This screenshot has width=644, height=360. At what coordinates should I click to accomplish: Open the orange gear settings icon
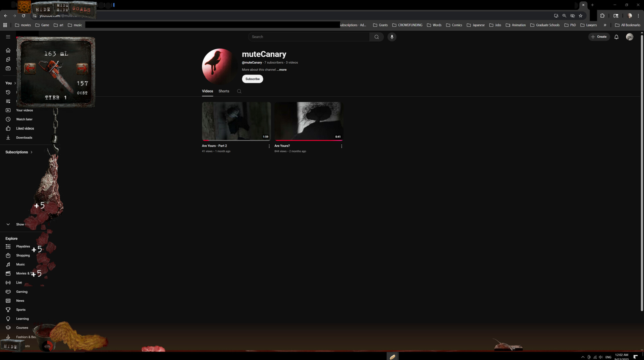pyautogui.click(x=24, y=7)
